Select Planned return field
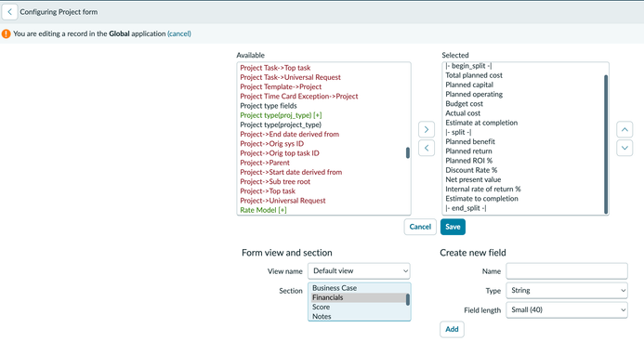644x341 pixels. pyautogui.click(x=468, y=151)
